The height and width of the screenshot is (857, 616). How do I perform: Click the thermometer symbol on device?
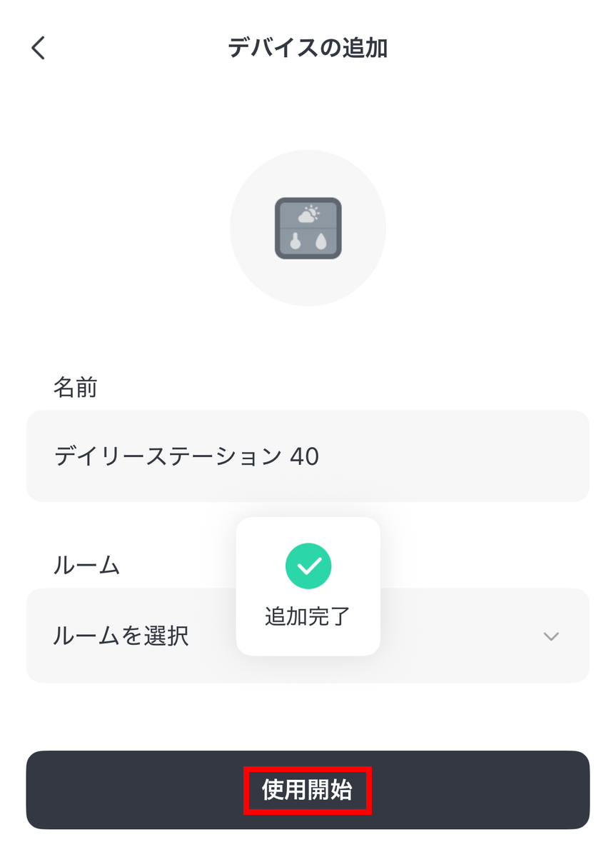click(293, 243)
